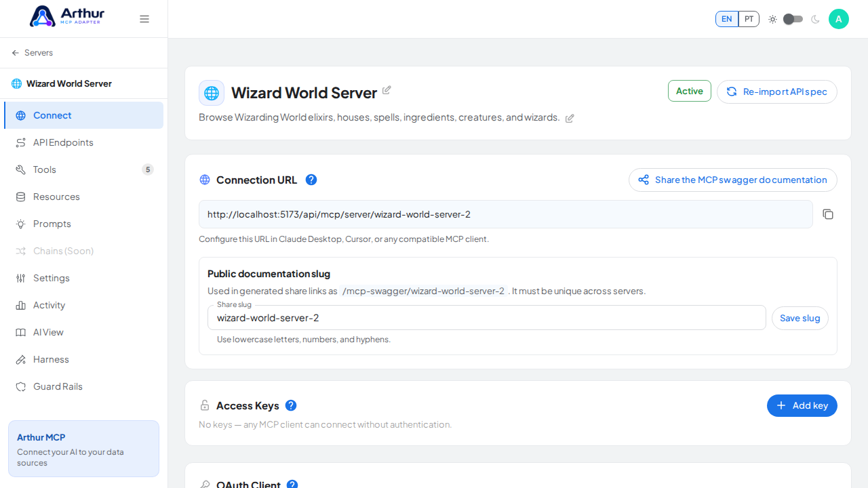Click the Connect globe icon in sidebar

[x=21, y=115]
